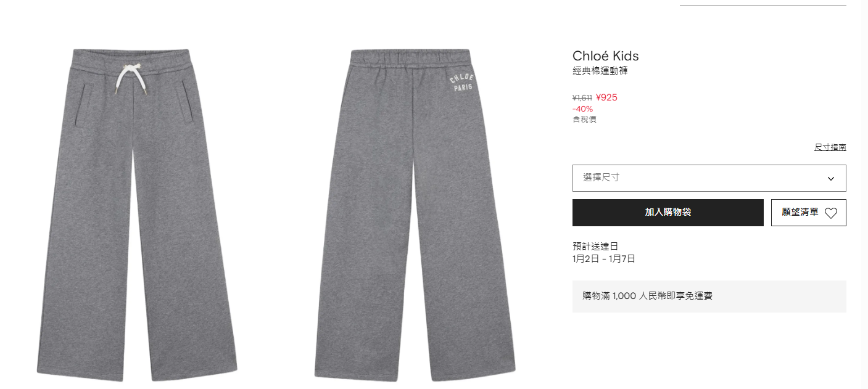Click the heart icon on the wishlist button
This screenshot has width=868, height=389.
click(831, 213)
